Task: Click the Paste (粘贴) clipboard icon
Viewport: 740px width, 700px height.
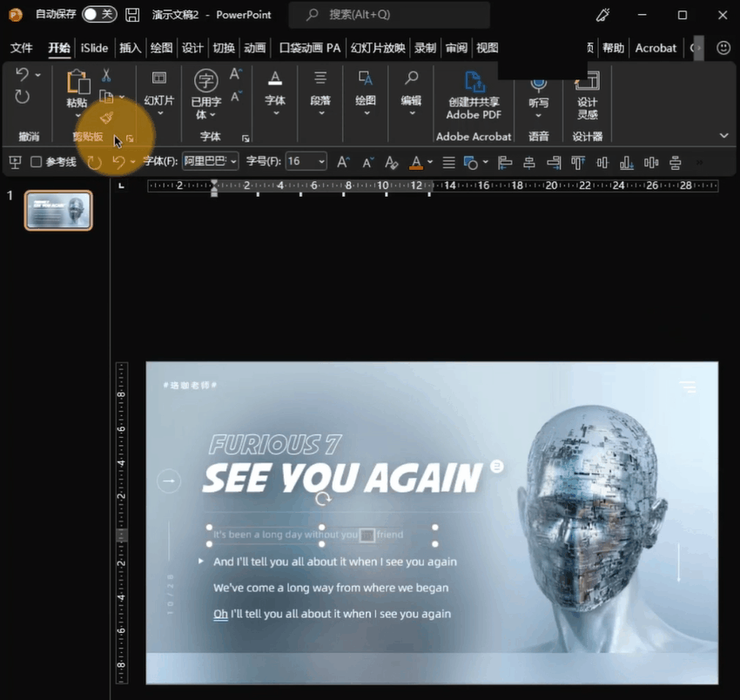Action: click(77, 82)
